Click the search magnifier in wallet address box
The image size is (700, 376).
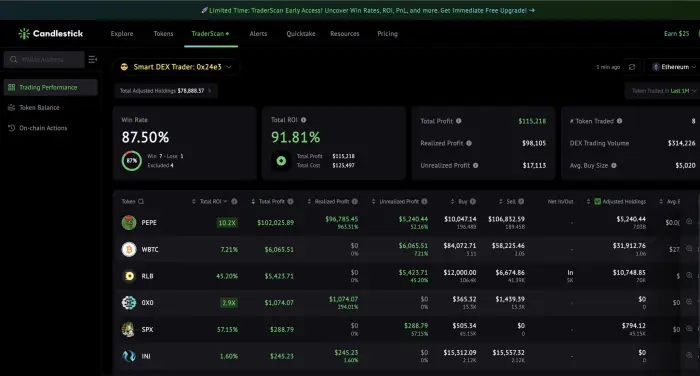click(13, 59)
